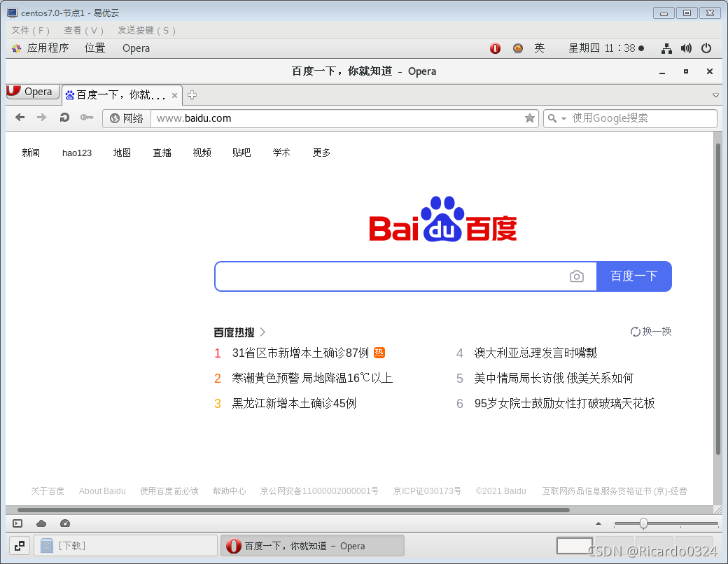Open Opera's panel toggle icon in status bar
728x564 pixels.
point(17,523)
